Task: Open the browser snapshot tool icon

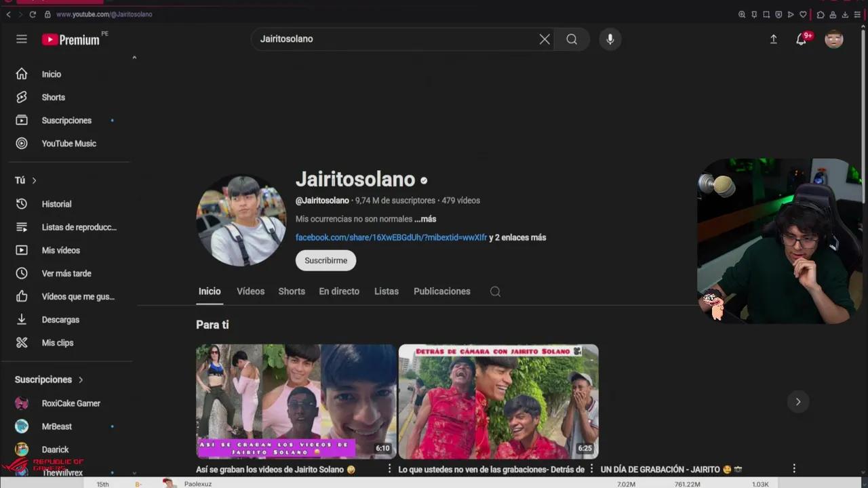Action: click(766, 14)
